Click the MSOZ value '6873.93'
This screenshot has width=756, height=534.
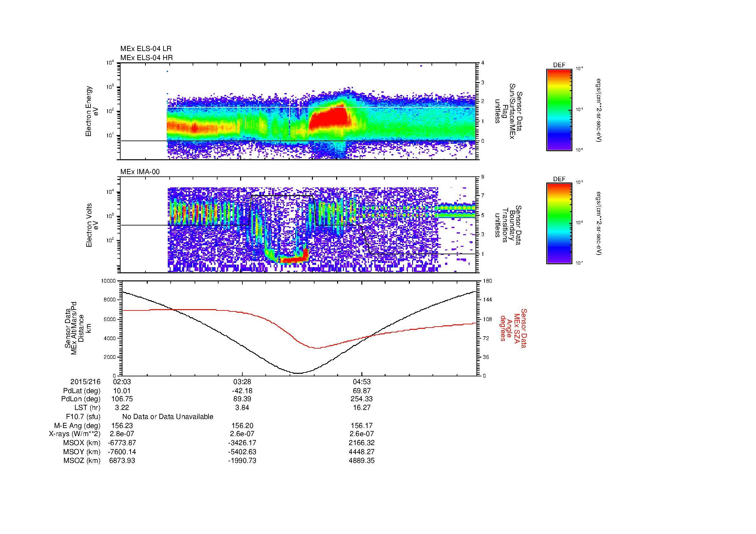(x=122, y=461)
